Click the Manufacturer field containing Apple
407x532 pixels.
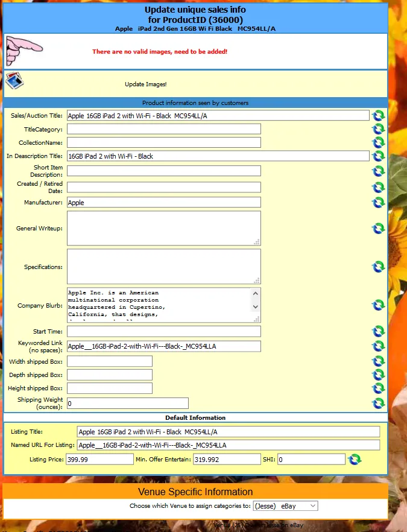pos(164,202)
